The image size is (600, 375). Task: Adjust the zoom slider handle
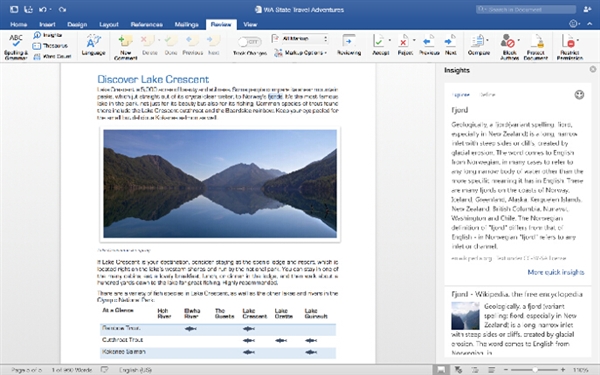535,370
